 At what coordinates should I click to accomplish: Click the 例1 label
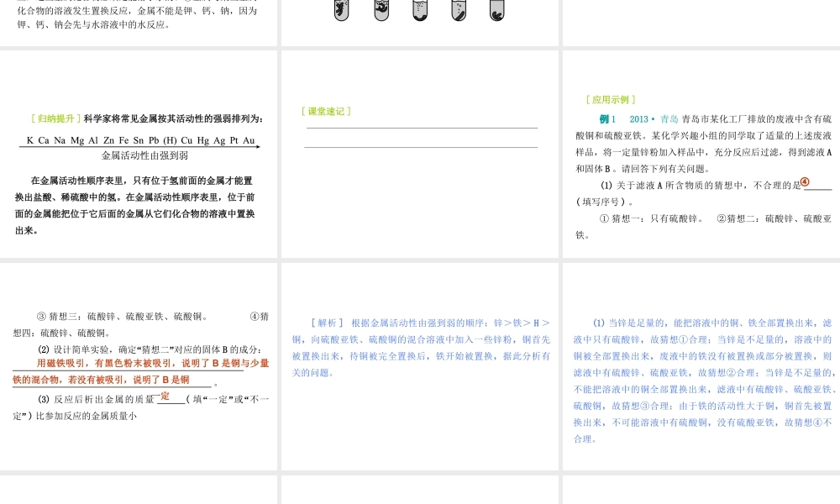[607, 119]
